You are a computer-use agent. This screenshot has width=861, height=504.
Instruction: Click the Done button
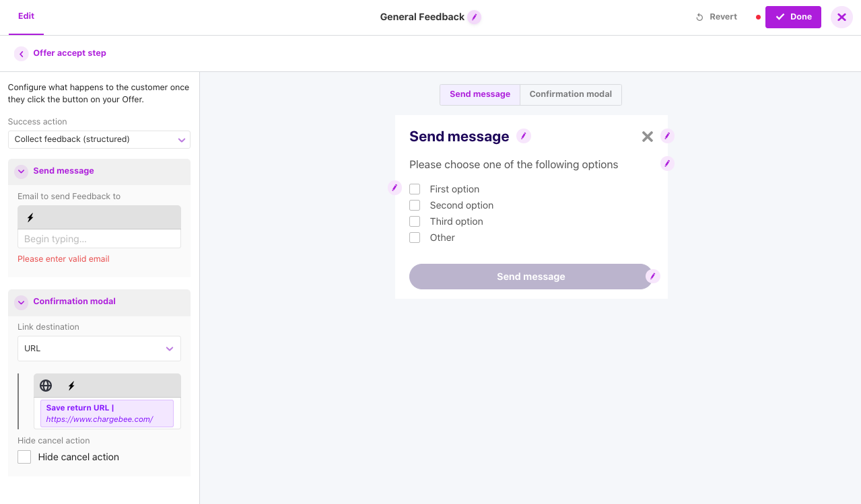(793, 17)
